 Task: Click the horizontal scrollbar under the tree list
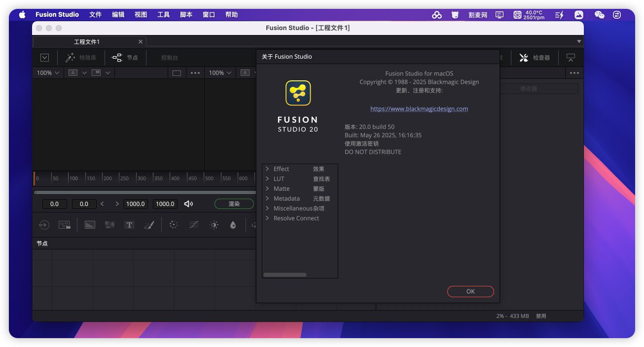[x=285, y=275]
